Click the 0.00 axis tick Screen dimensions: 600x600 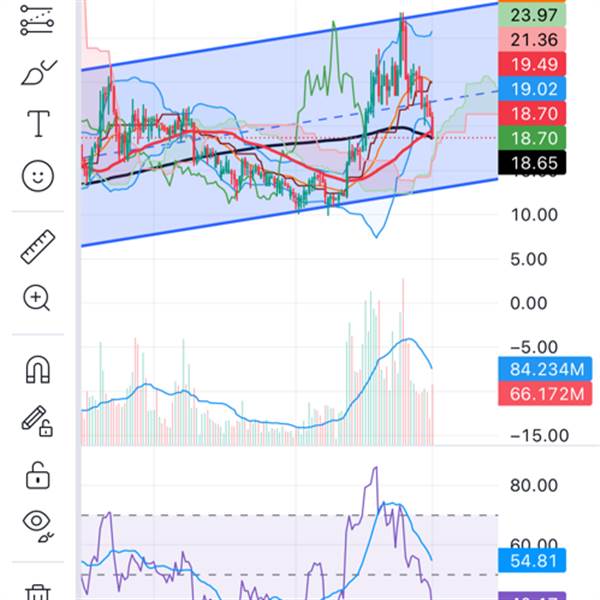tap(528, 303)
